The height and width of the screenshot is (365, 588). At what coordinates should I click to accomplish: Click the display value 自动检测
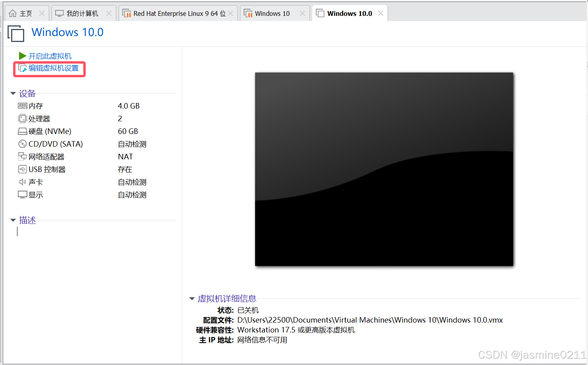click(132, 195)
